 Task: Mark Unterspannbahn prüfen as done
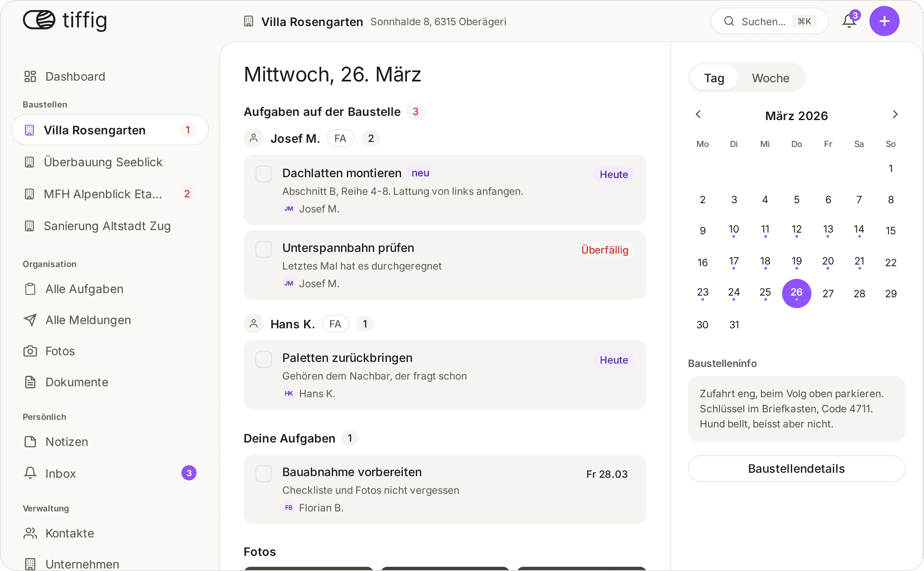pos(264,249)
